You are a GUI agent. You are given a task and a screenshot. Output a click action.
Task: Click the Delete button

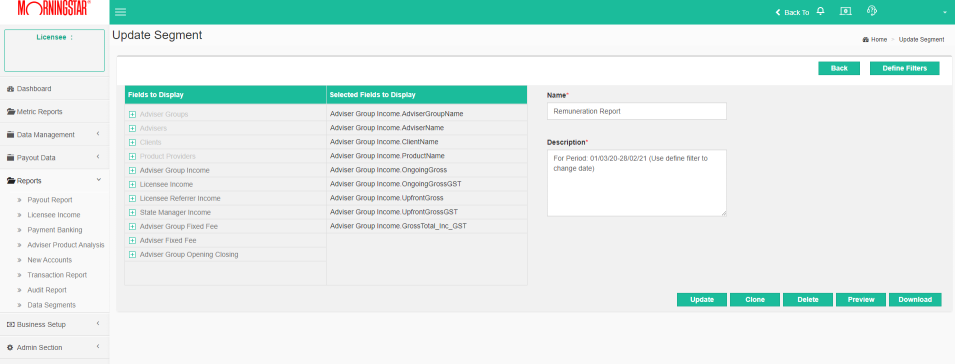click(808, 299)
